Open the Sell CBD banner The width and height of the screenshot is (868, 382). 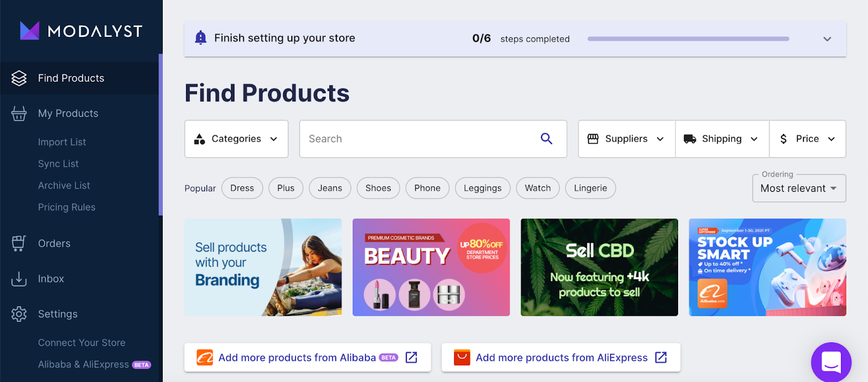pos(599,267)
